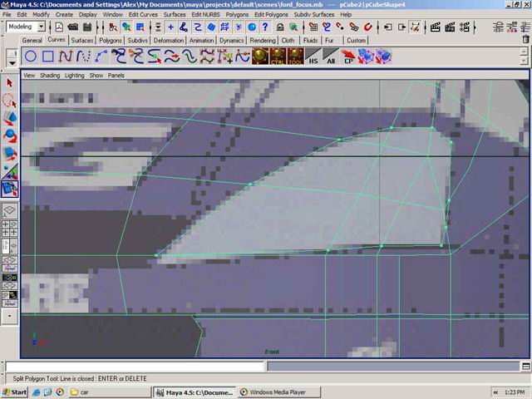Click the NURBS circle shelf icon

point(31,57)
